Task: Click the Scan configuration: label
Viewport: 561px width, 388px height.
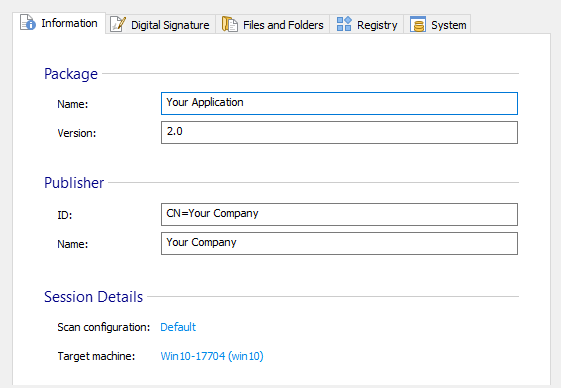Action: [103, 327]
